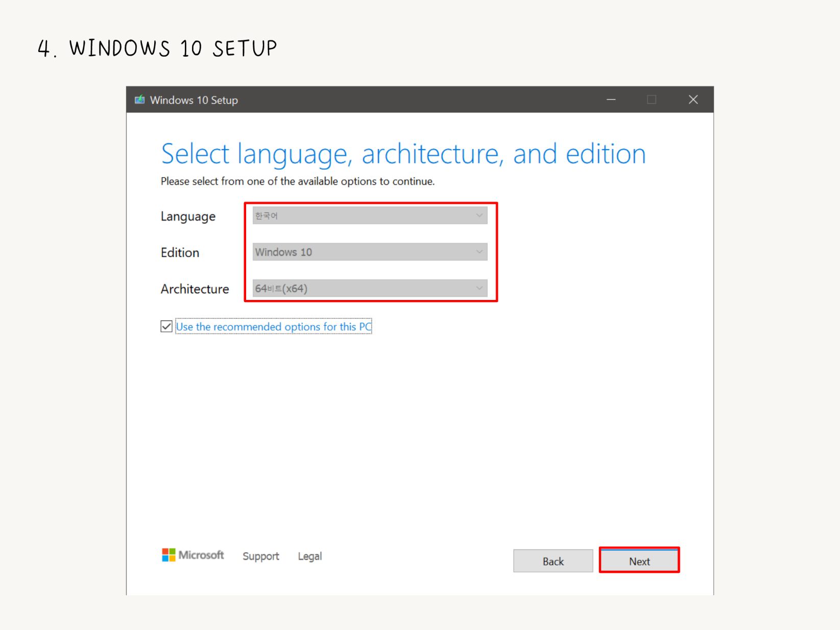Click the Windows 10 Setup title bar icon
The image size is (840, 630).
(139, 100)
